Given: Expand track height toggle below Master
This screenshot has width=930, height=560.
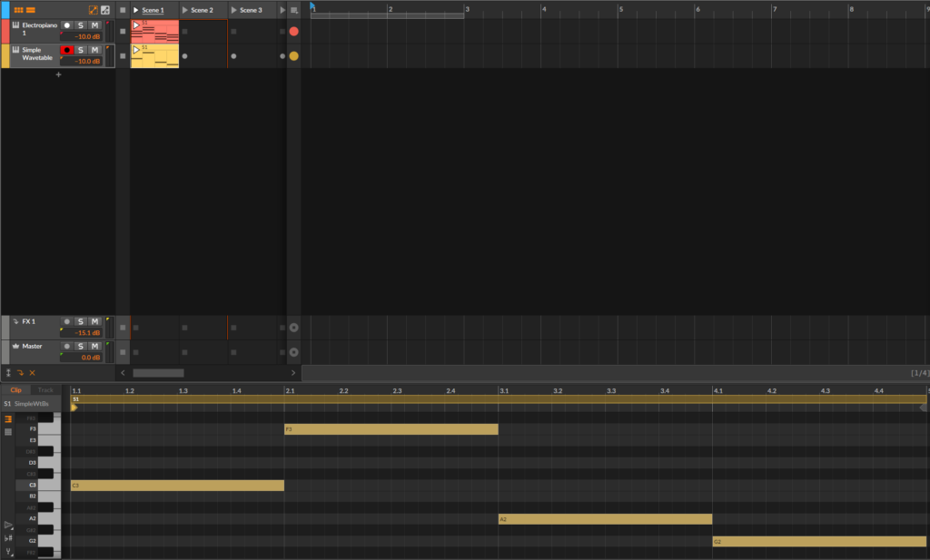Looking at the screenshot, I should coord(8,373).
